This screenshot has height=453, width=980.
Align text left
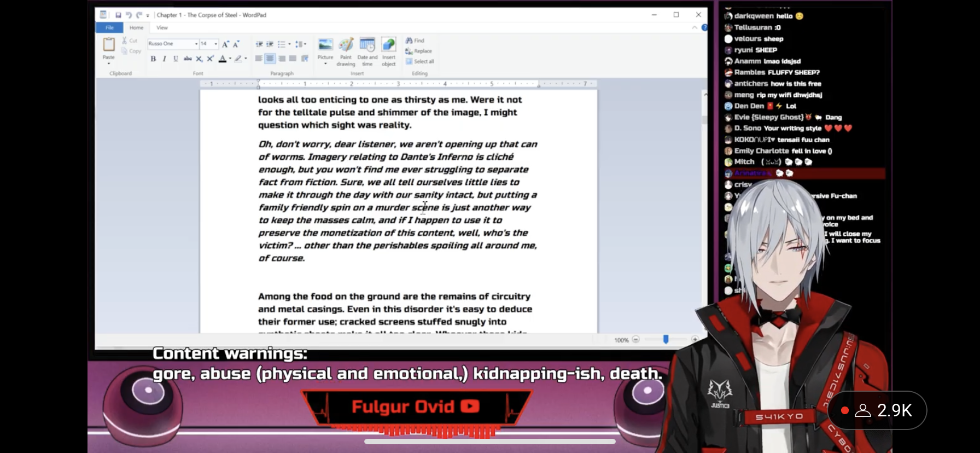coord(259,59)
